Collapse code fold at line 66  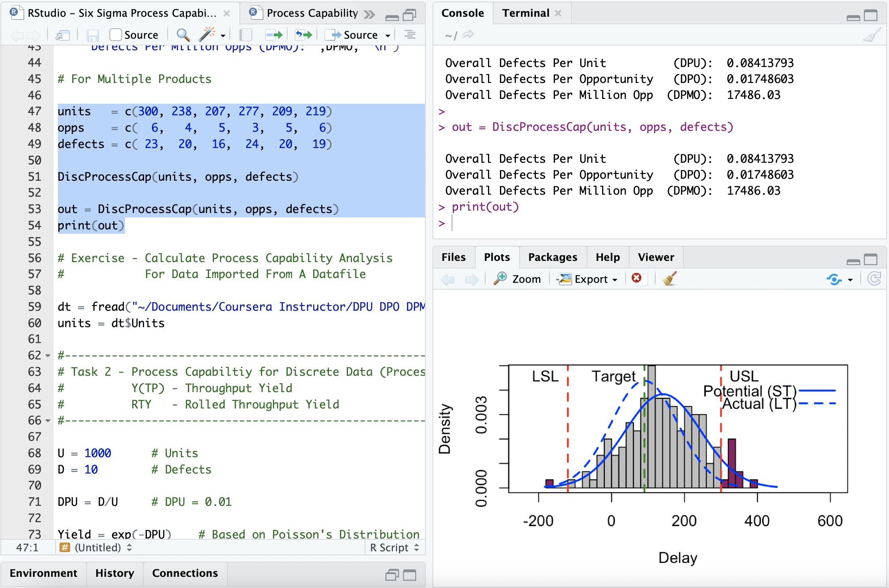point(48,421)
